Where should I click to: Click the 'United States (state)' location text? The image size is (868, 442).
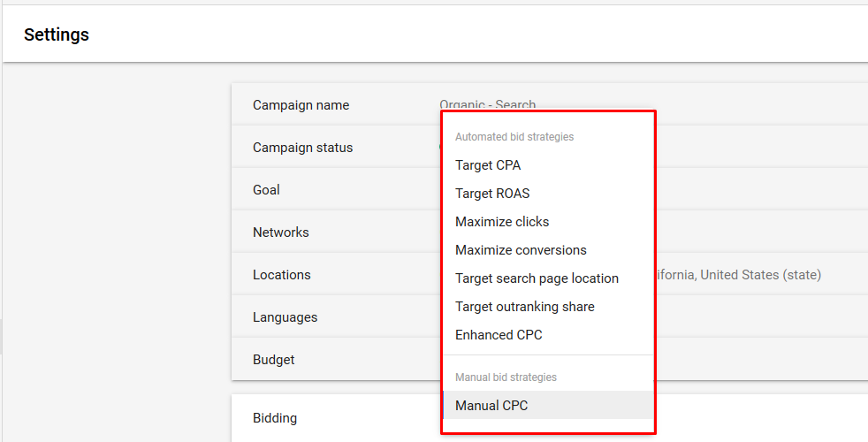coord(761,275)
